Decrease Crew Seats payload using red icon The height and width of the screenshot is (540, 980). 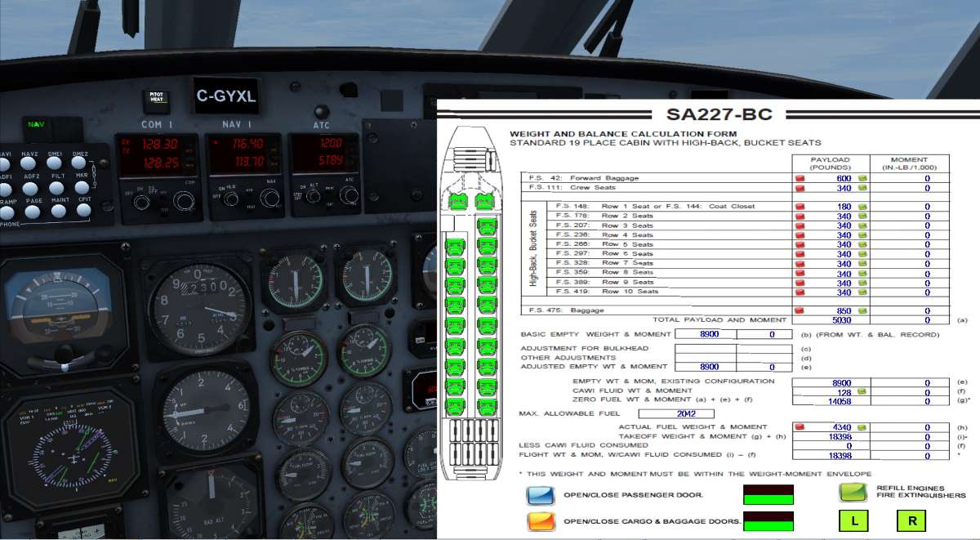[x=800, y=188]
